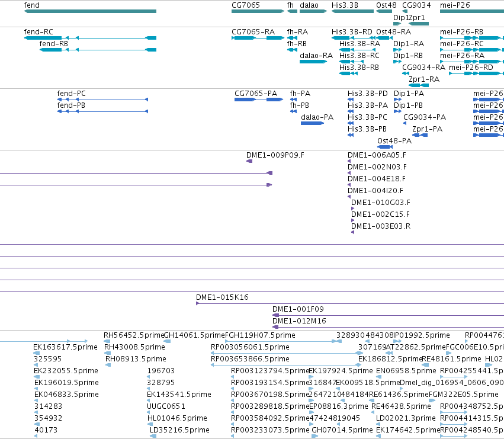Screen dimensions: 504x439
Task: Click the Dip1 gene label
Action: (401, 17)
